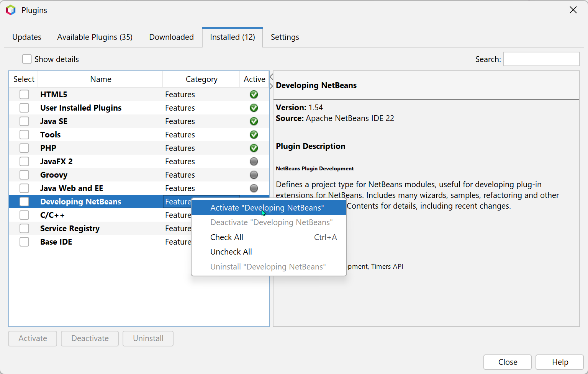Expand the details pane using the right arrow on the divider
The height and width of the screenshot is (374, 588).
(271, 86)
